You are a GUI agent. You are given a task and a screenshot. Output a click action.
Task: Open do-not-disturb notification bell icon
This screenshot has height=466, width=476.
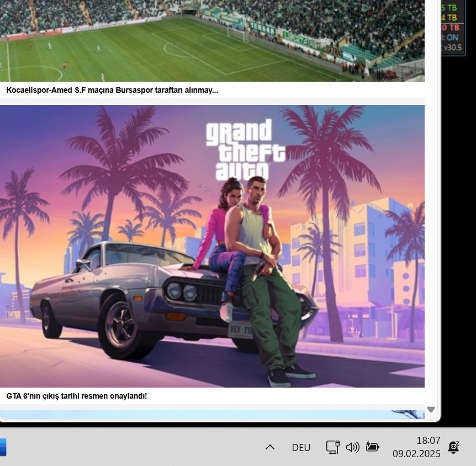click(454, 447)
